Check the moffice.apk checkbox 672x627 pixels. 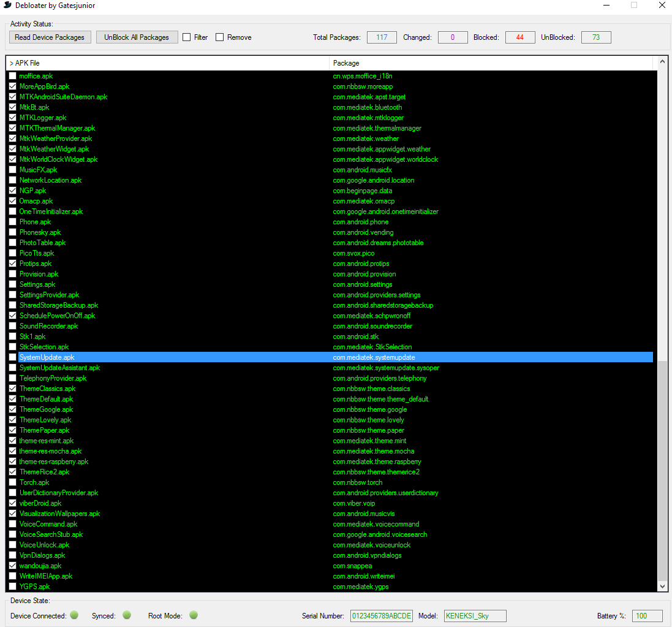point(12,76)
